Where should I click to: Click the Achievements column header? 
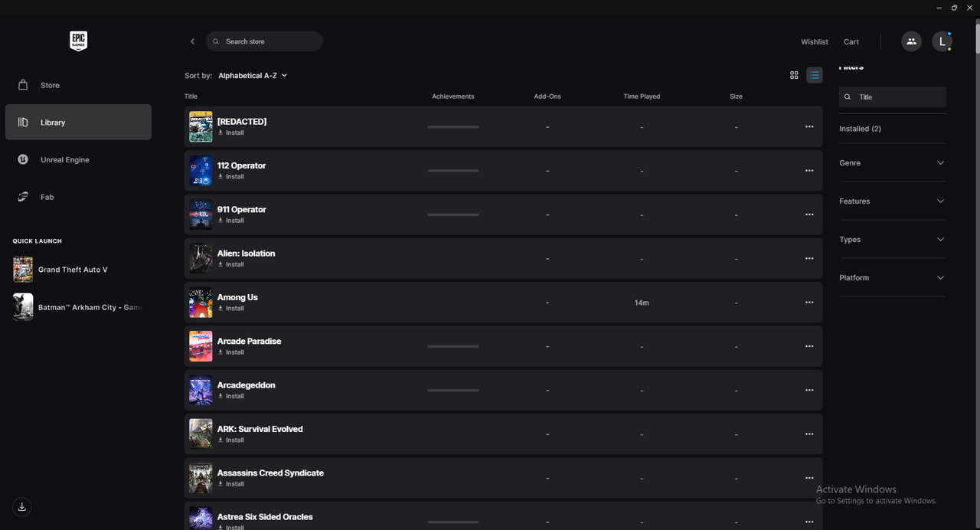pos(453,97)
